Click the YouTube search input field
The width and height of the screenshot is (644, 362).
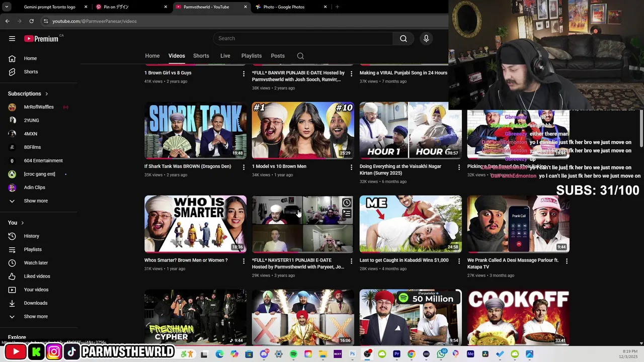pyautogui.click(x=302, y=39)
